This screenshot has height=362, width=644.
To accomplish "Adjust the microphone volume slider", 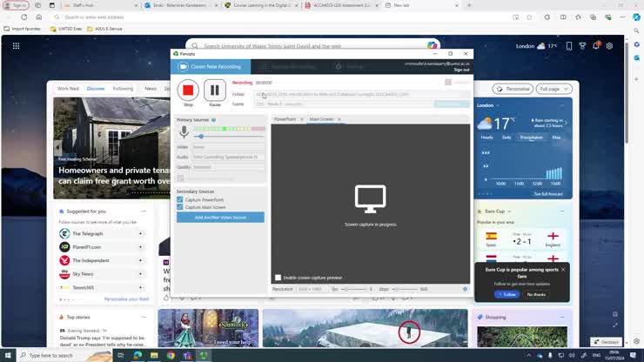I will [x=201, y=137].
